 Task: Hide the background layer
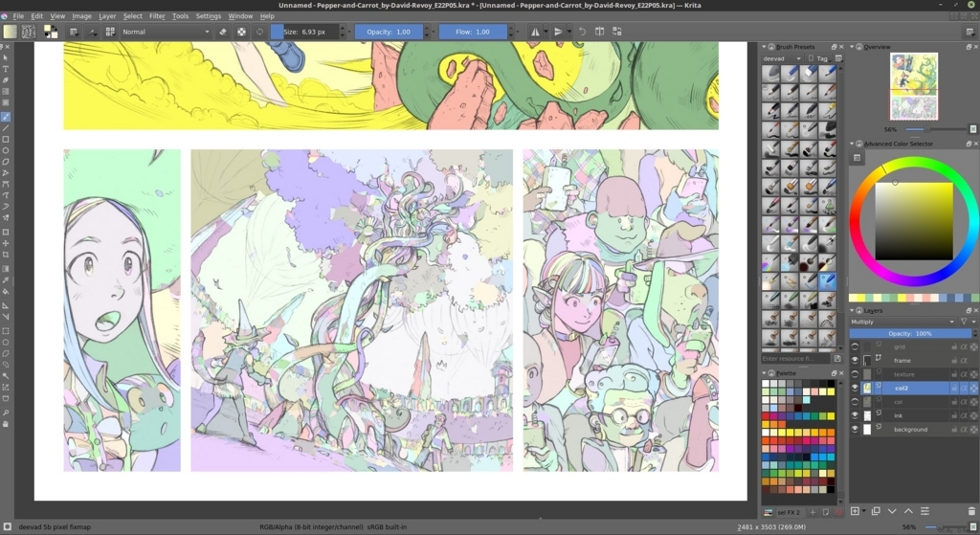coord(855,430)
